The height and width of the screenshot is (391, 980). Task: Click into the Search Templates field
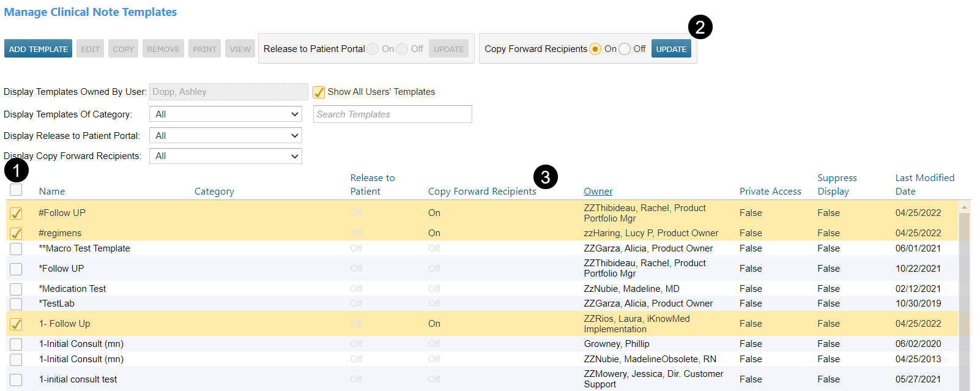392,114
